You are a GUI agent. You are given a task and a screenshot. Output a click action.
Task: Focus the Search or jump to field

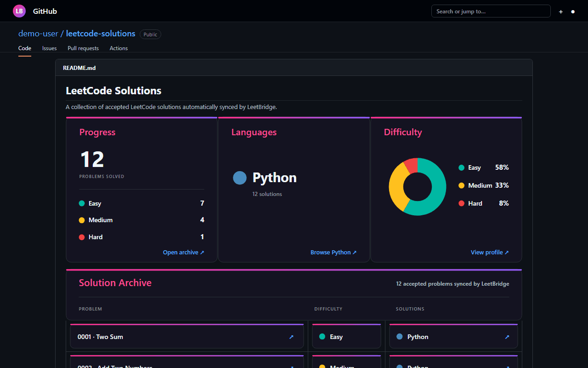[x=491, y=11]
